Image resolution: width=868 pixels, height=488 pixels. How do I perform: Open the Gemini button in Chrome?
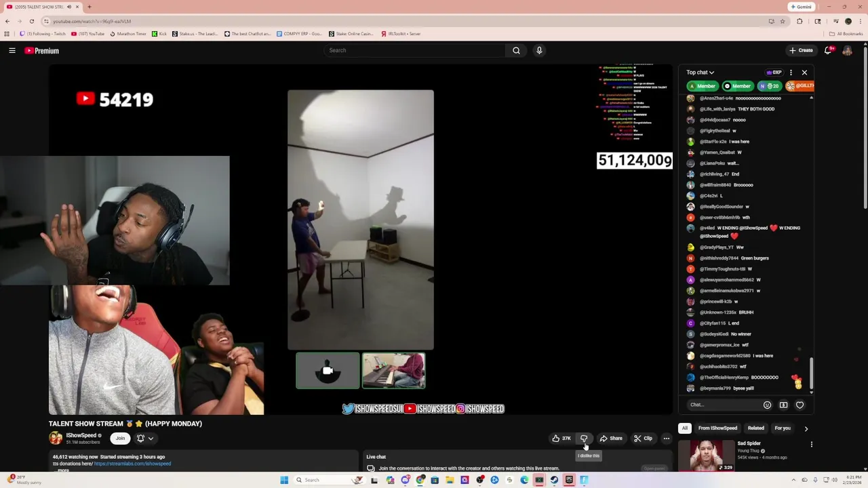[801, 7]
